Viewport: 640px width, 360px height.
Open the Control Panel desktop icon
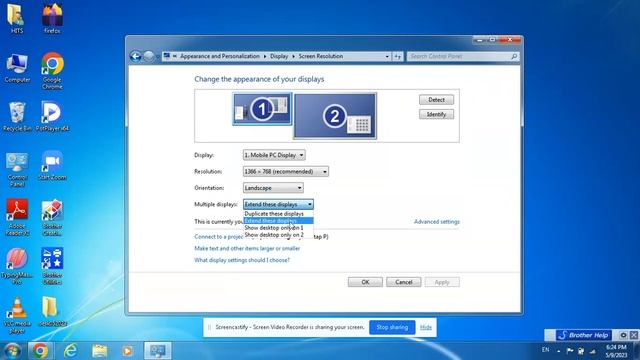pyautogui.click(x=17, y=169)
